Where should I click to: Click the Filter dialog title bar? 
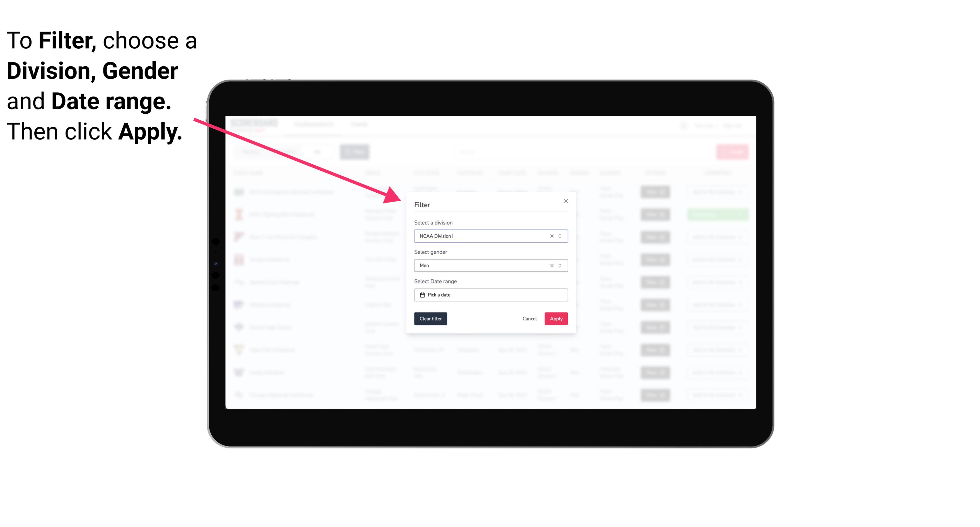click(490, 204)
